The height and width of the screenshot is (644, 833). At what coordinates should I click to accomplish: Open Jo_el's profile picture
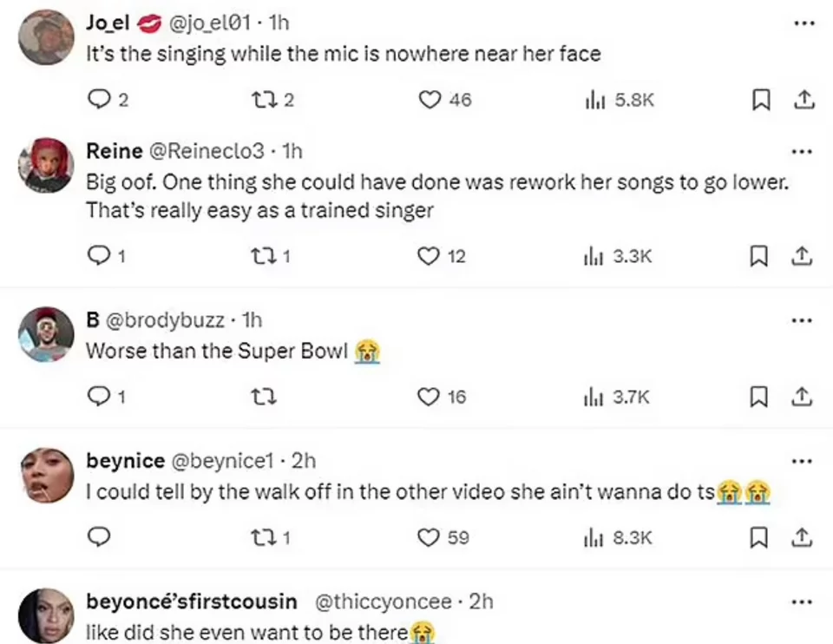(45, 38)
